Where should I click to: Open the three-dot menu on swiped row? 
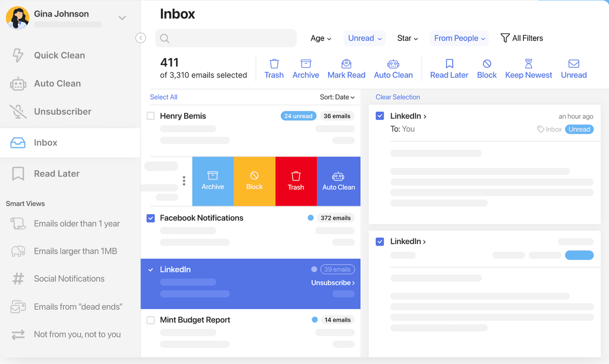click(x=184, y=181)
